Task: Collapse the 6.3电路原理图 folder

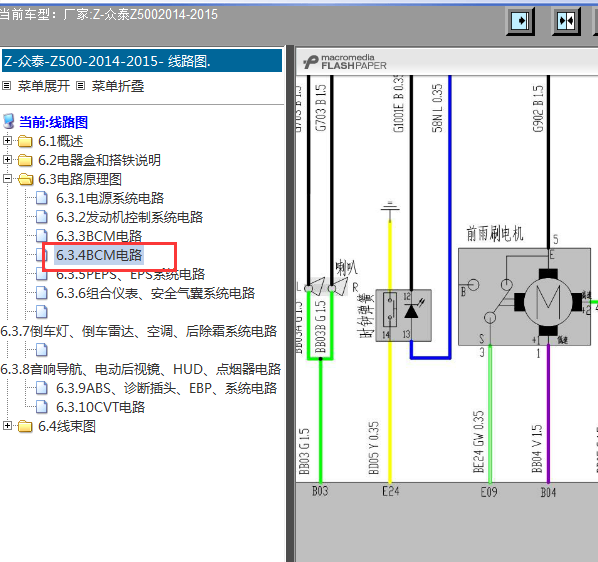Action: click(7, 178)
